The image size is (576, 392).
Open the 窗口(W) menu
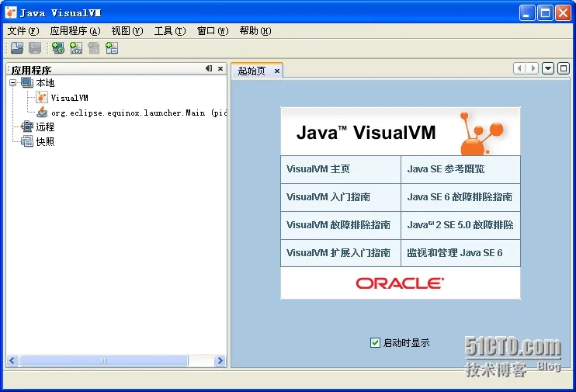pyautogui.click(x=213, y=31)
